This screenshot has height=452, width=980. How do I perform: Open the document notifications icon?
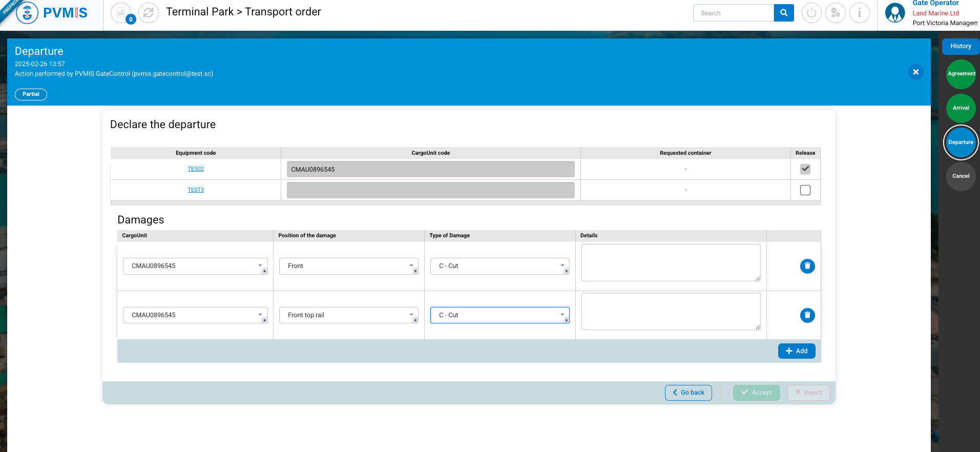tap(121, 13)
